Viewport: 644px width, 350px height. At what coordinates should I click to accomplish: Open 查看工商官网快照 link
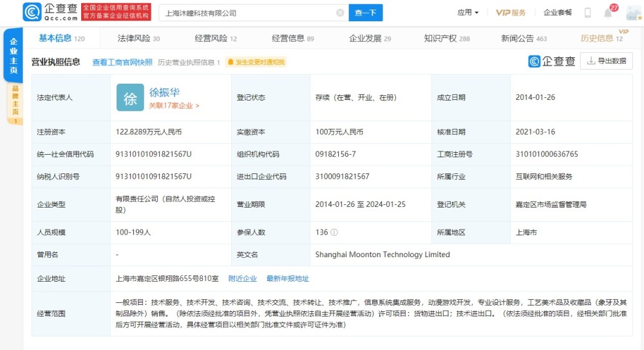point(122,62)
